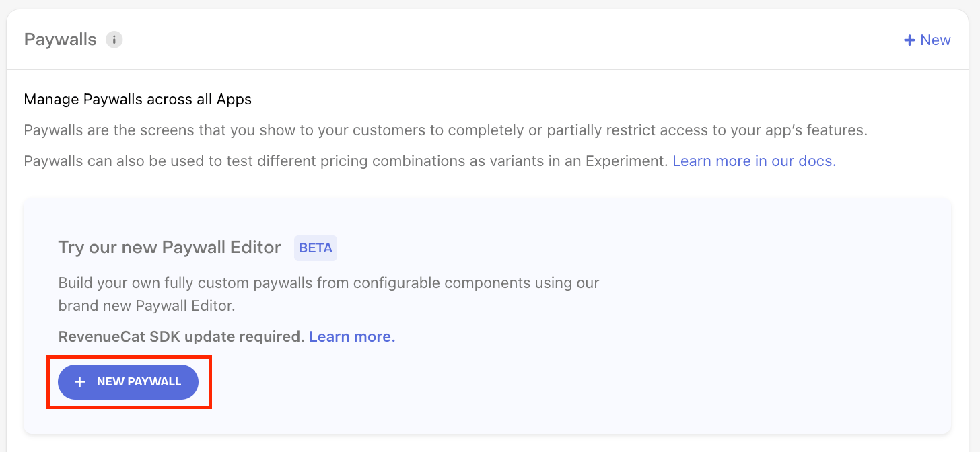Image resolution: width=980 pixels, height=452 pixels.
Task: Click the plus icon in the top-right New control
Action: coord(909,40)
